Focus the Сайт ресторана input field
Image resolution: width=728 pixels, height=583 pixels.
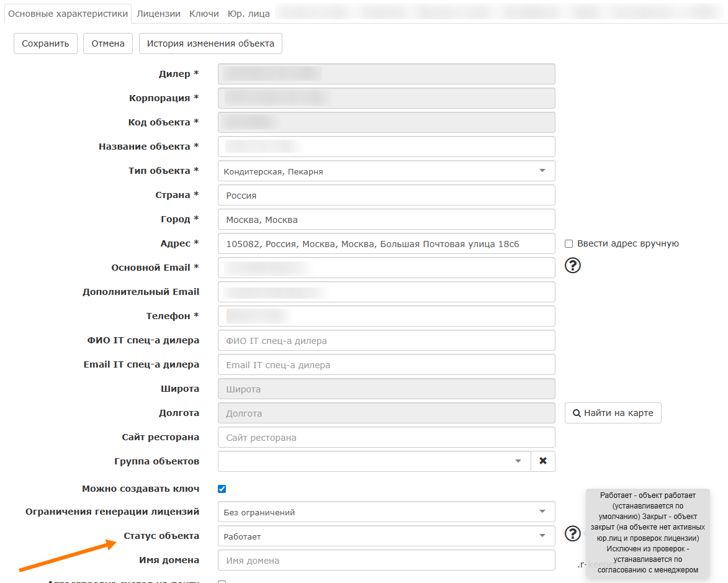[x=386, y=438]
